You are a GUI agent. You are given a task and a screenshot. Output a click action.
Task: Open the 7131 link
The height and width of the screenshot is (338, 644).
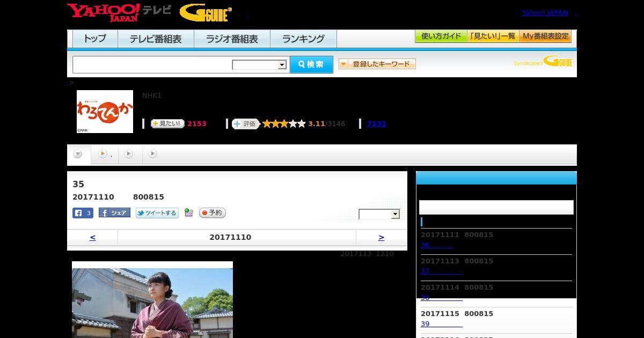pos(377,123)
